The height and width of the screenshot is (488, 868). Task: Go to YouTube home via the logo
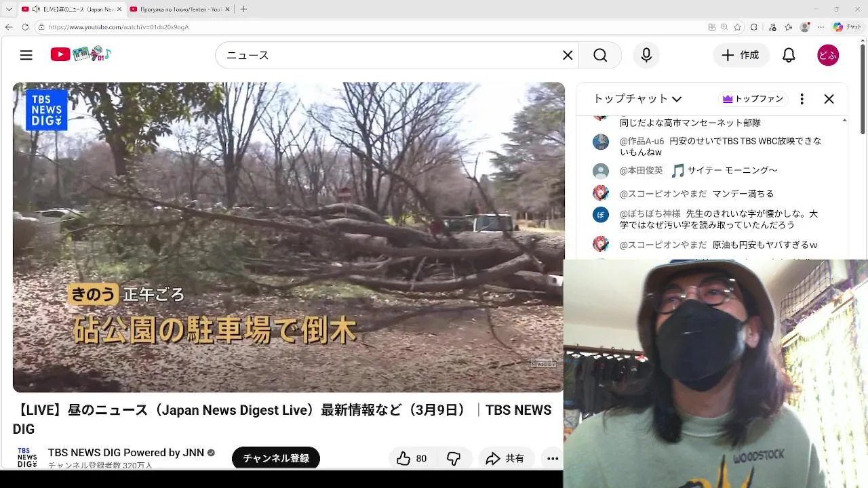coord(81,54)
